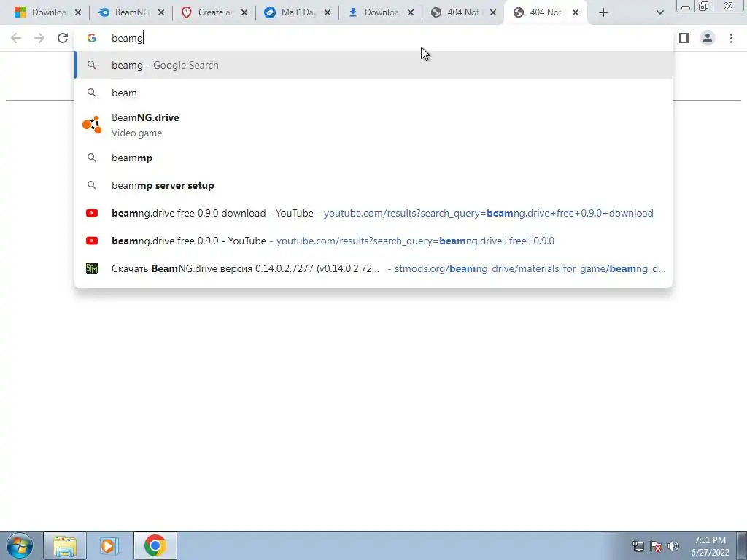Click the address bar containing beamg
The image size is (747, 560).
coord(373,38)
